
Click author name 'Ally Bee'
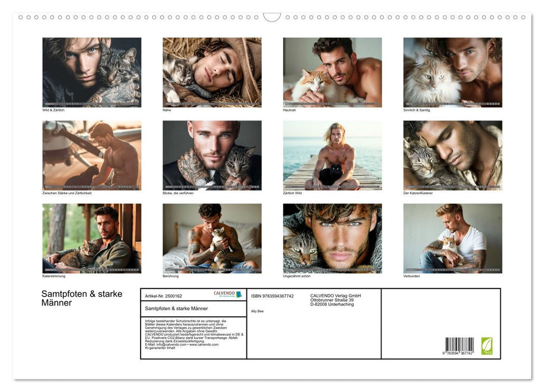[257, 311]
